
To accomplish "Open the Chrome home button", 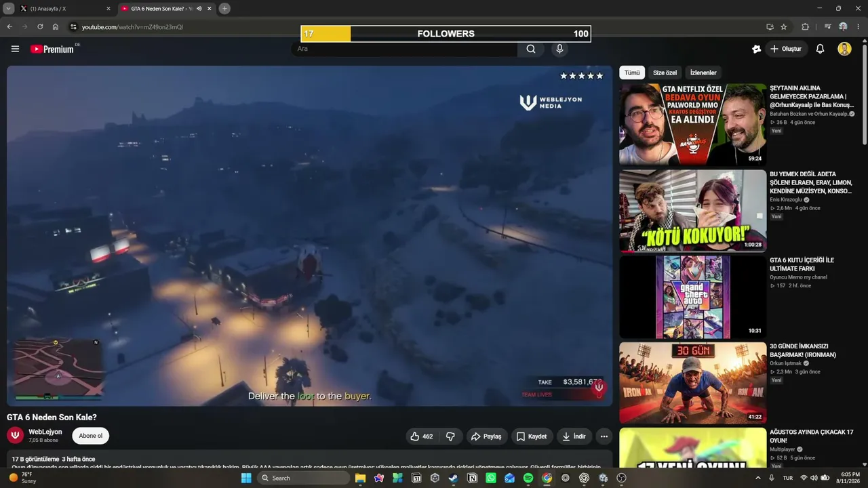I will point(56,27).
